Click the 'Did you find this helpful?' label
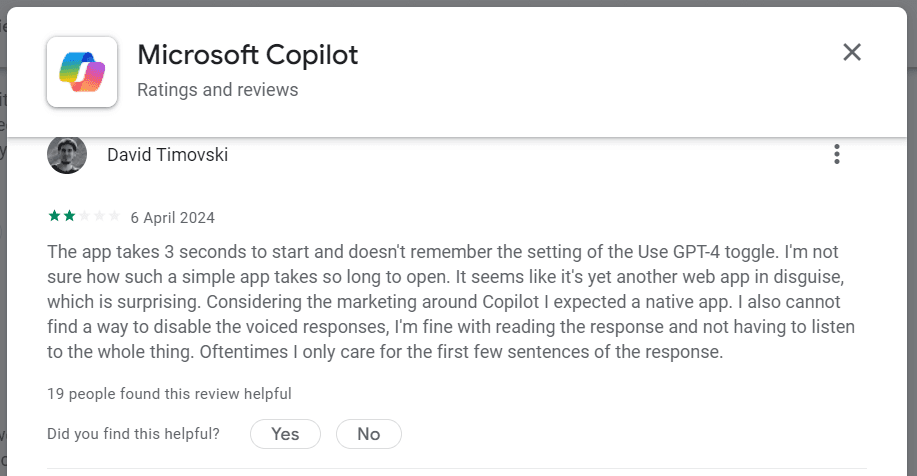The width and height of the screenshot is (917, 476). 133,434
